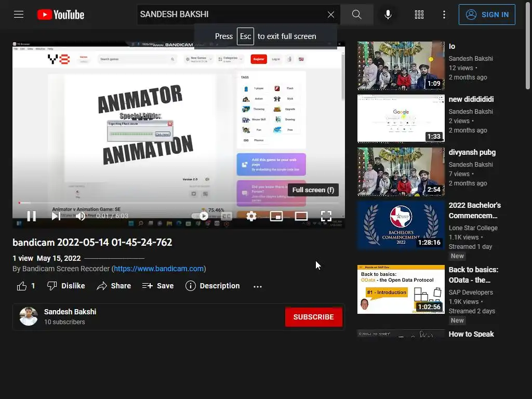Click the 2022 Bachelor's Commencement title text
This screenshot has height=399, width=532.
(474, 210)
